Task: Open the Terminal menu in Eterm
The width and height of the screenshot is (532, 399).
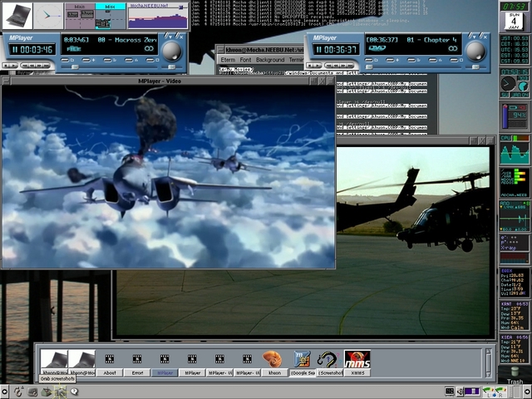Action: (296, 60)
